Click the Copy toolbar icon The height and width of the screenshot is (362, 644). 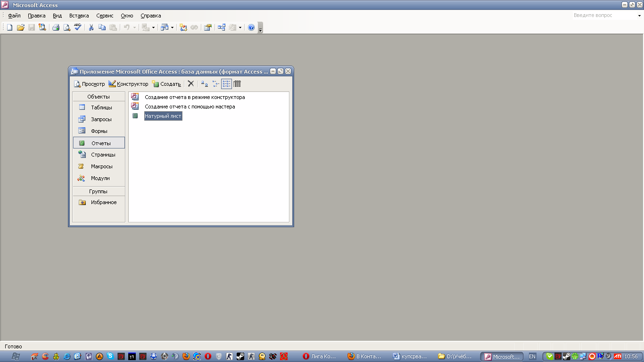[102, 27]
